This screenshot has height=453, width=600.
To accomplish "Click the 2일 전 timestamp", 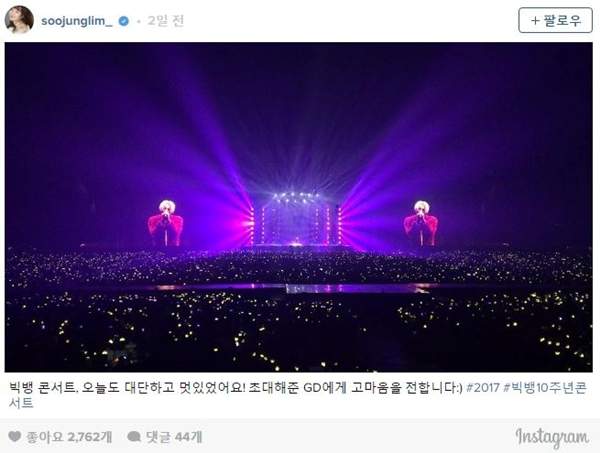I will 166,21.
